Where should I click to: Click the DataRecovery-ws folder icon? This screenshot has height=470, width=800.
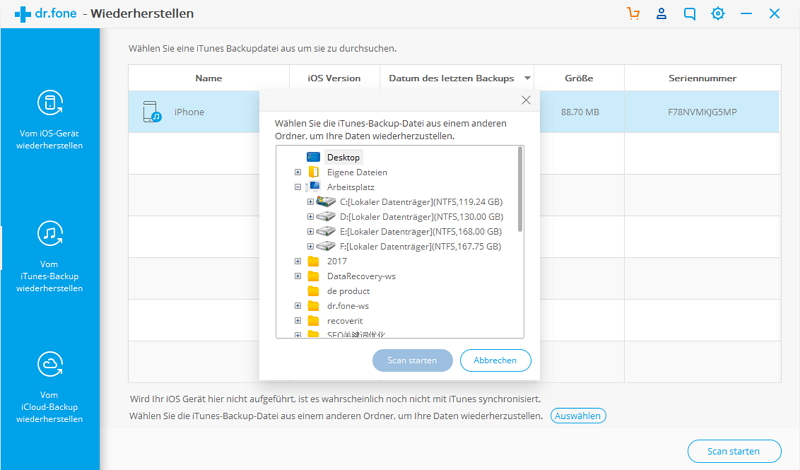click(x=313, y=276)
